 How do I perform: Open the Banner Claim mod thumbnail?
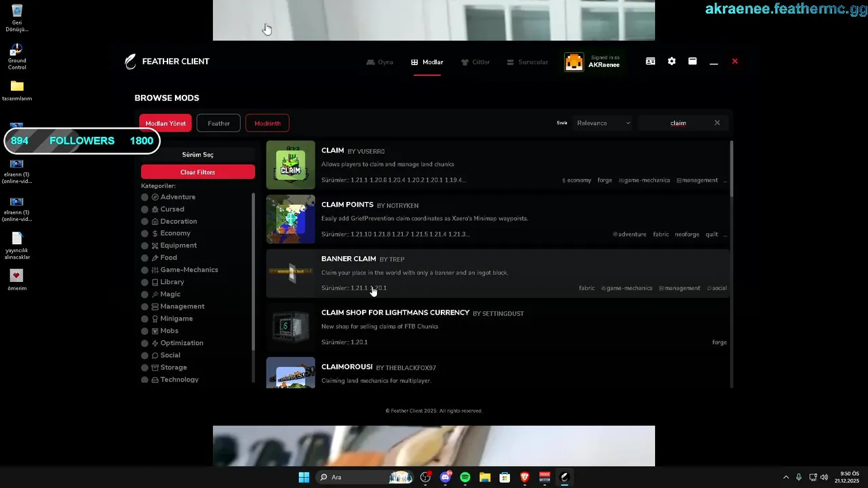click(x=290, y=273)
